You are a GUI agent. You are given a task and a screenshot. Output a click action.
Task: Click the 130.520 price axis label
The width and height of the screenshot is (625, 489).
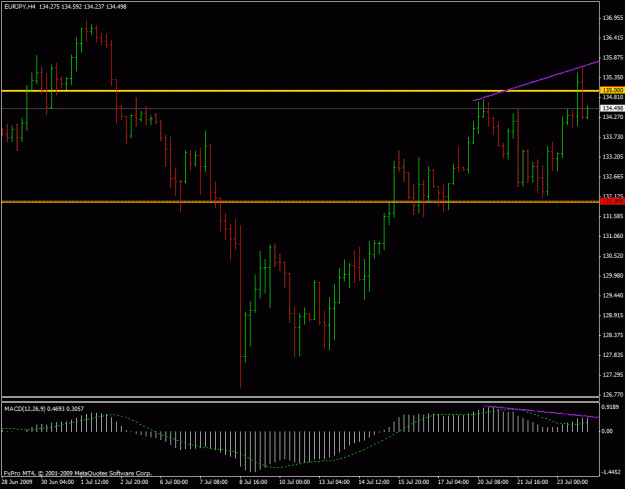(613, 256)
